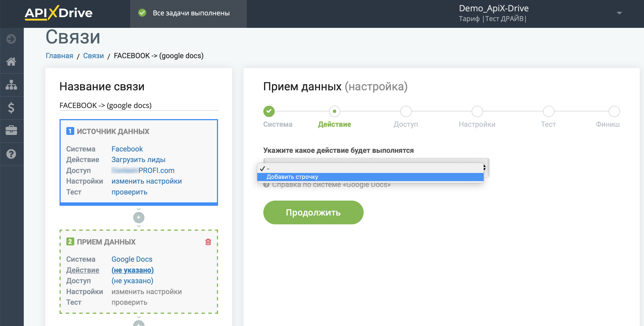The height and width of the screenshot is (326, 644).
Task: Click проверить in the source data block
Action: click(x=129, y=192)
